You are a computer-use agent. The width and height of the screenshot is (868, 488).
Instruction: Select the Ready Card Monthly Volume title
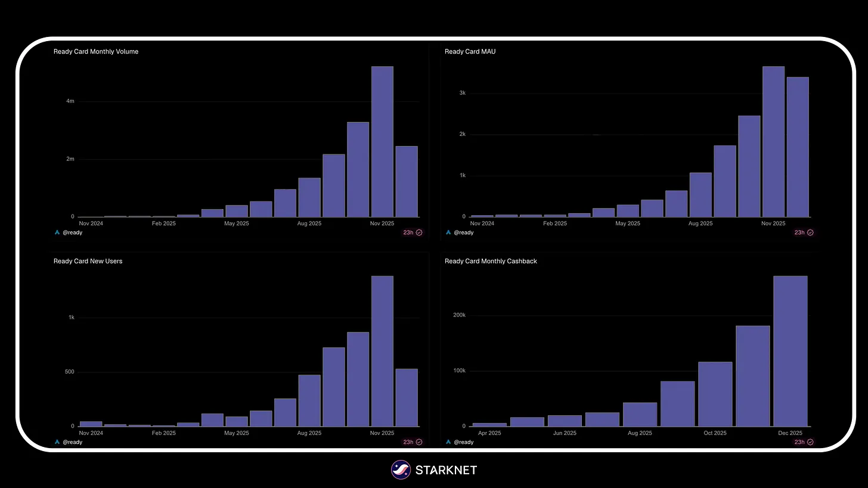[96, 51]
